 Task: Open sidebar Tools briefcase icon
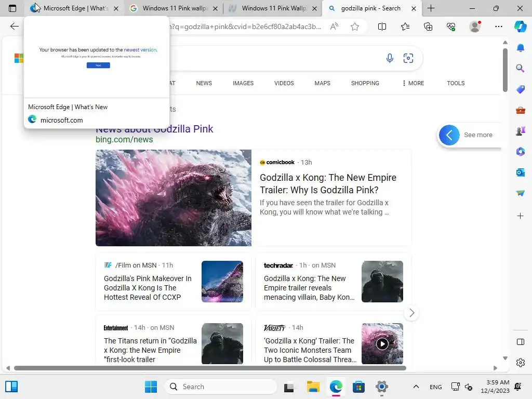click(x=520, y=110)
